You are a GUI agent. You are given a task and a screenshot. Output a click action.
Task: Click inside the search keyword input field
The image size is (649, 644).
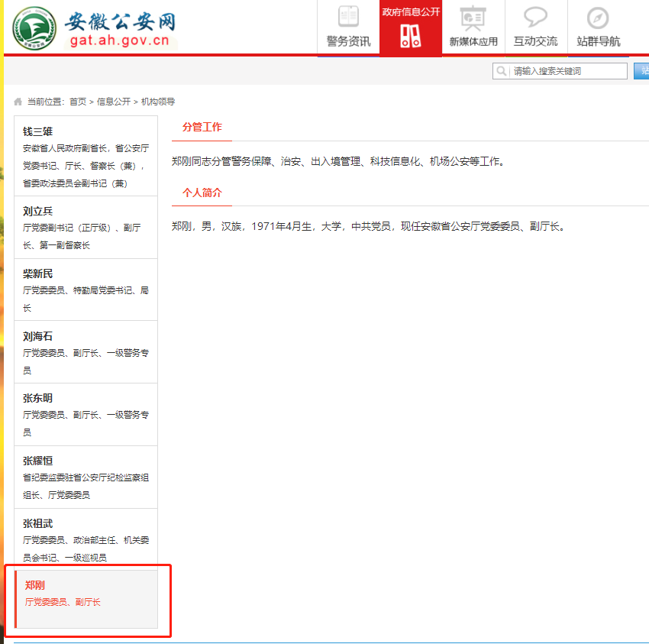click(x=565, y=71)
